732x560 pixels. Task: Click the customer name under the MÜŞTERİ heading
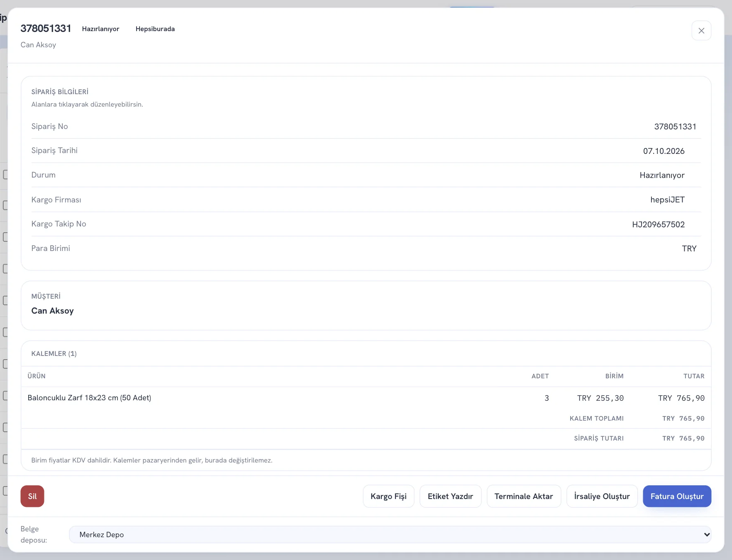click(x=52, y=311)
